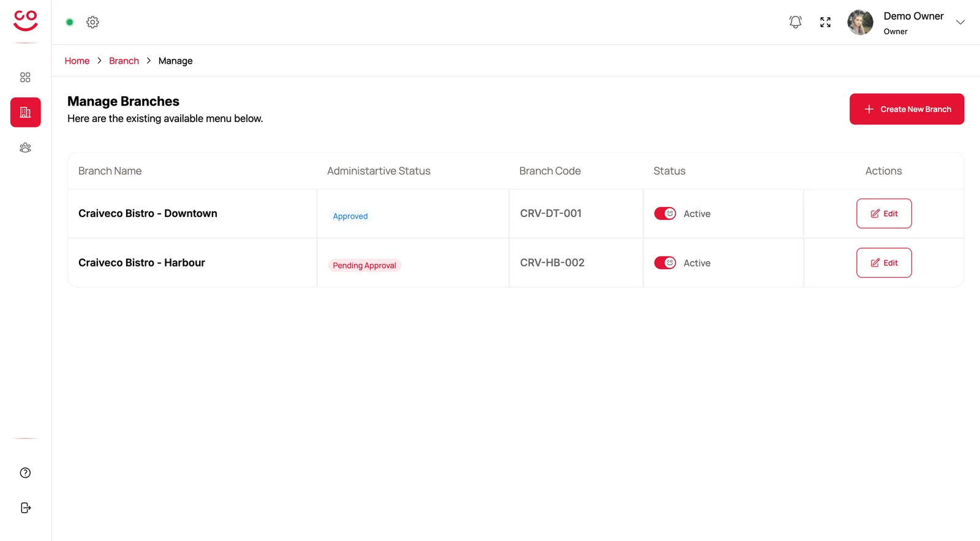Expand the Demo Owner account dropdown chevron
Screen dimensions: 980x541
[960, 22]
